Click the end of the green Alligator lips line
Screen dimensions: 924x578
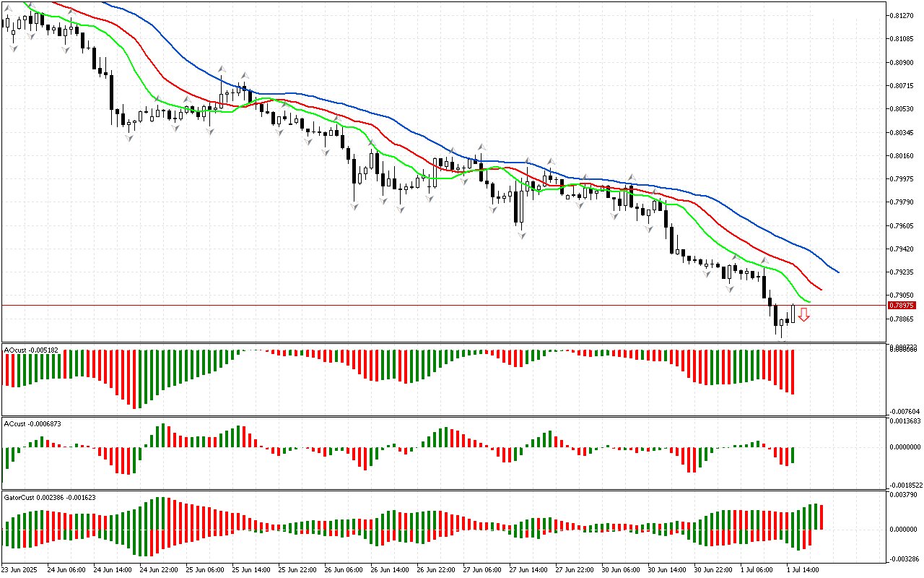click(809, 302)
